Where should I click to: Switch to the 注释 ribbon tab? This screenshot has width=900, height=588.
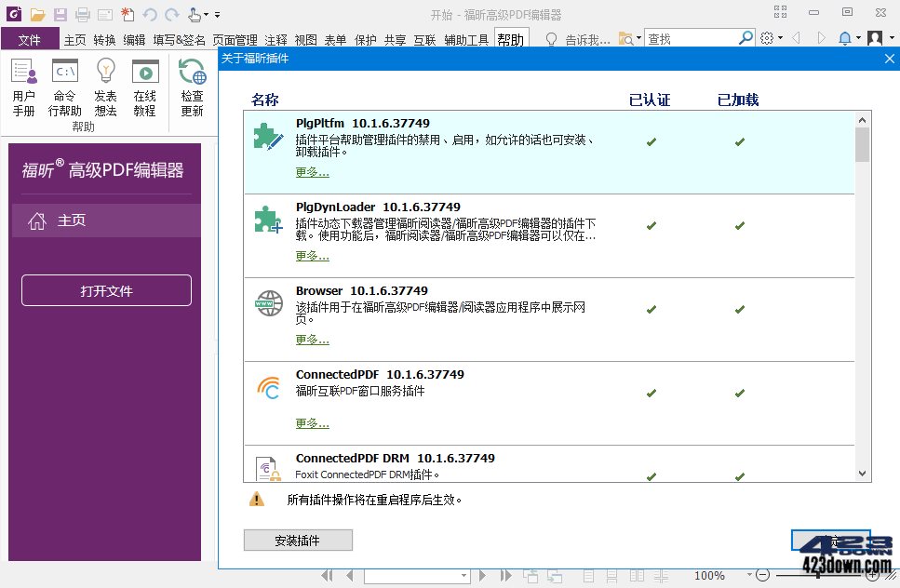coord(275,39)
